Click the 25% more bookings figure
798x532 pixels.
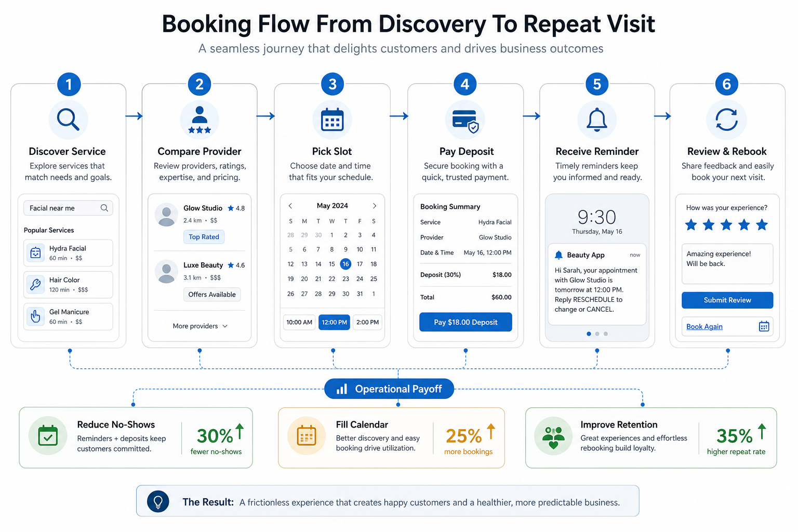[464, 435]
